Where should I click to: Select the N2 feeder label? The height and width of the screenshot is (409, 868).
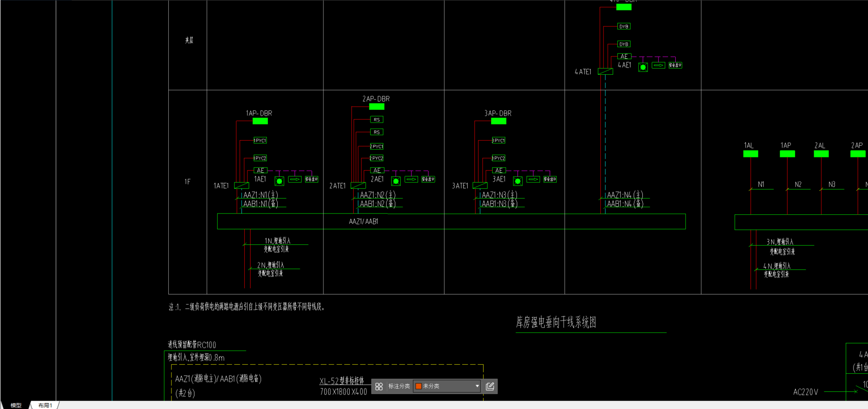point(798,185)
